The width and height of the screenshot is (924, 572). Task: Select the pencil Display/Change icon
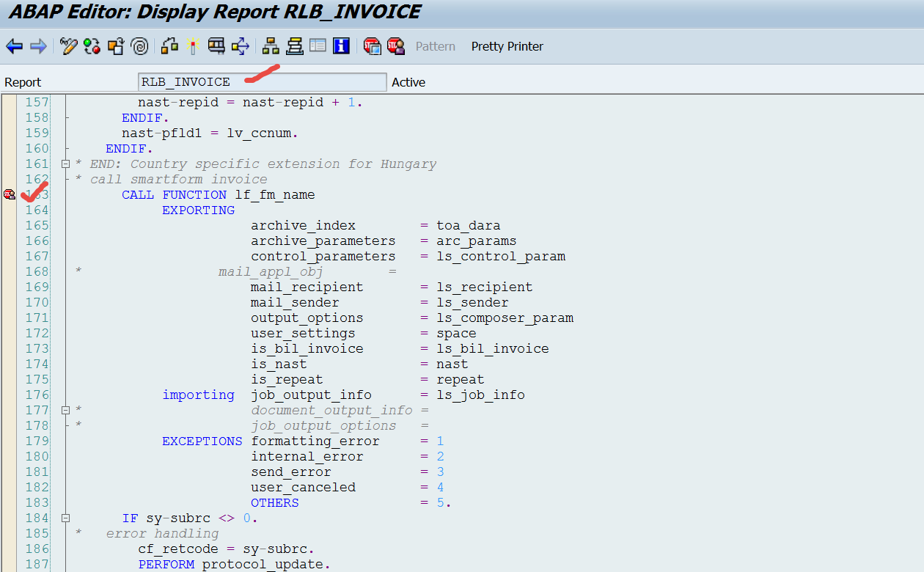(67, 45)
